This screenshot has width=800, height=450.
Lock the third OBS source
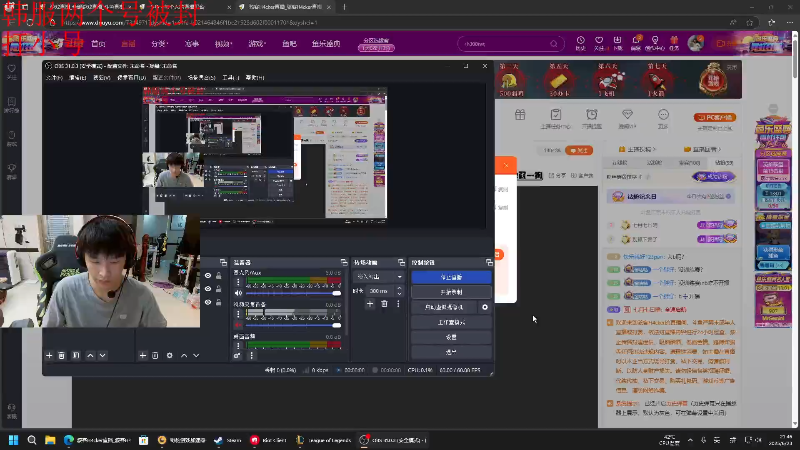[219, 302]
